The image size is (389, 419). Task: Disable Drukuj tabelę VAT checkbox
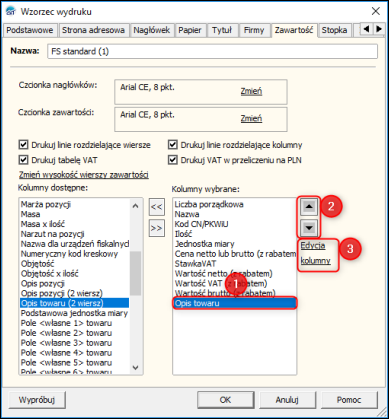tap(23, 160)
